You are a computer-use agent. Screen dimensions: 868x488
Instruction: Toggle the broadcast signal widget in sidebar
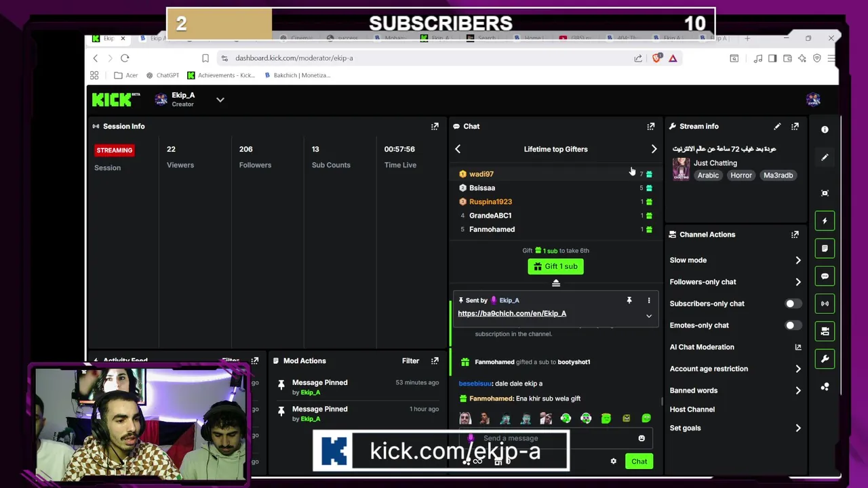(x=825, y=304)
